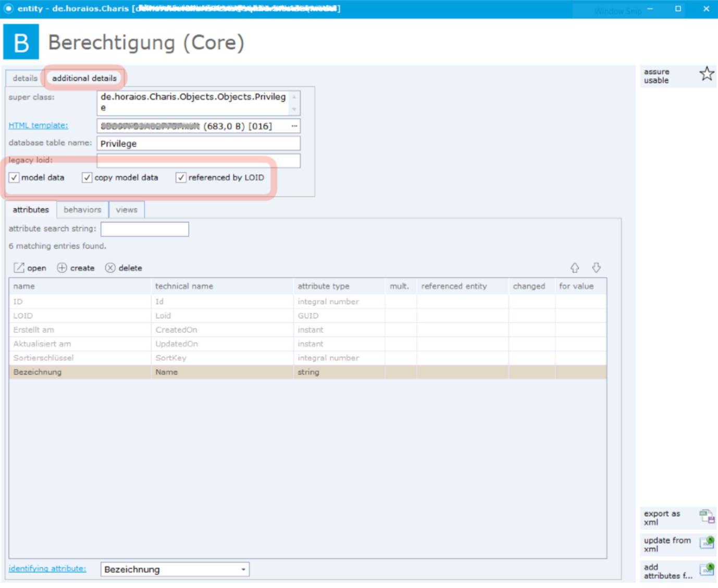Sort by the attribute type column header
This screenshot has height=588, width=718.
tap(339, 286)
